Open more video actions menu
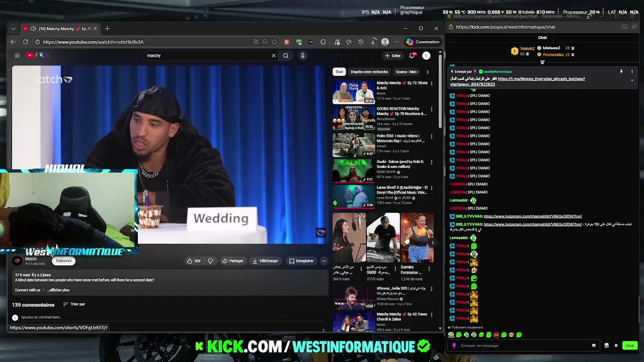 pyautogui.click(x=324, y=261)
